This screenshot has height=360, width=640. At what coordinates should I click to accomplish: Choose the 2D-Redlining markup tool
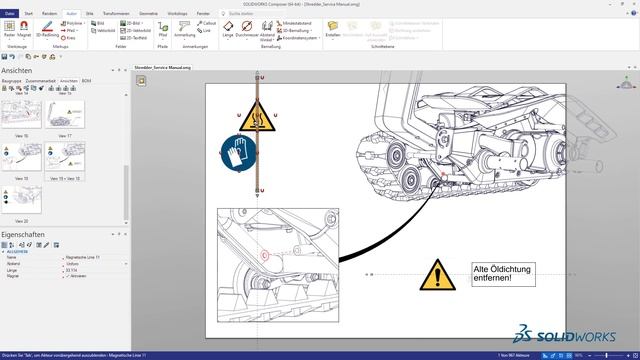click(47, 29)
